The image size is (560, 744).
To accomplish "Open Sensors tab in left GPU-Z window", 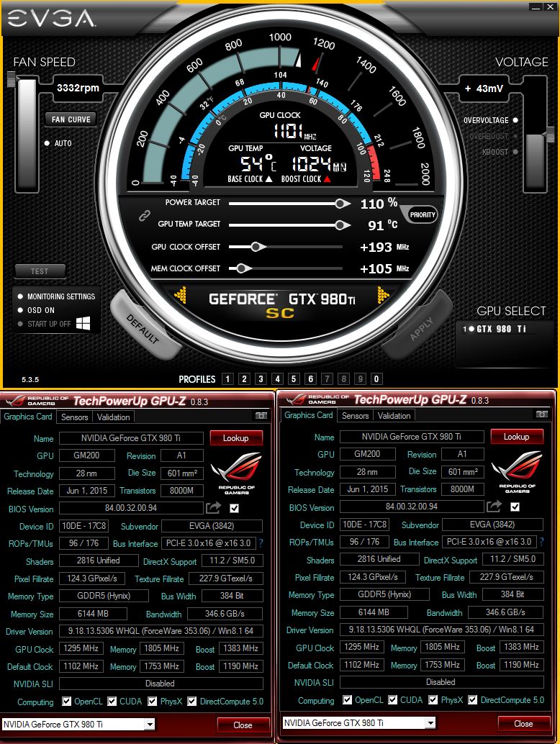I will pos(75,417).
